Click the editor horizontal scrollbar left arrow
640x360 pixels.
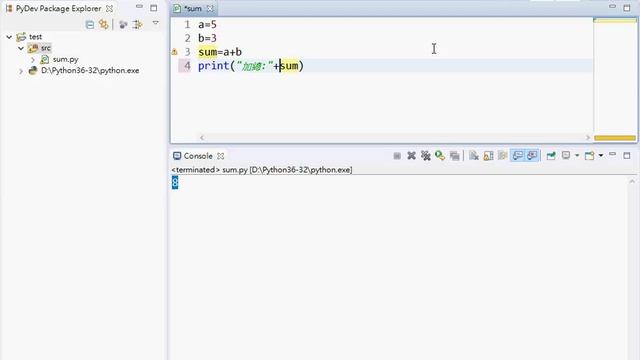202,138
